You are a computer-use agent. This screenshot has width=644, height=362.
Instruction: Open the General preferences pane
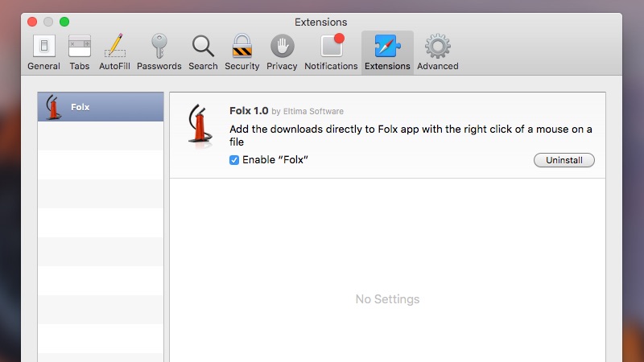(x=43, y=52)
